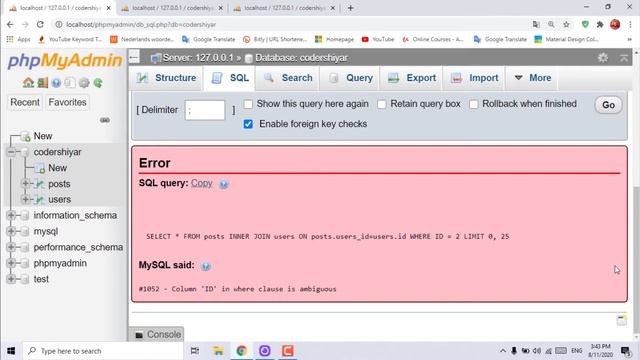Expand the mysql database node

[11, 231]
